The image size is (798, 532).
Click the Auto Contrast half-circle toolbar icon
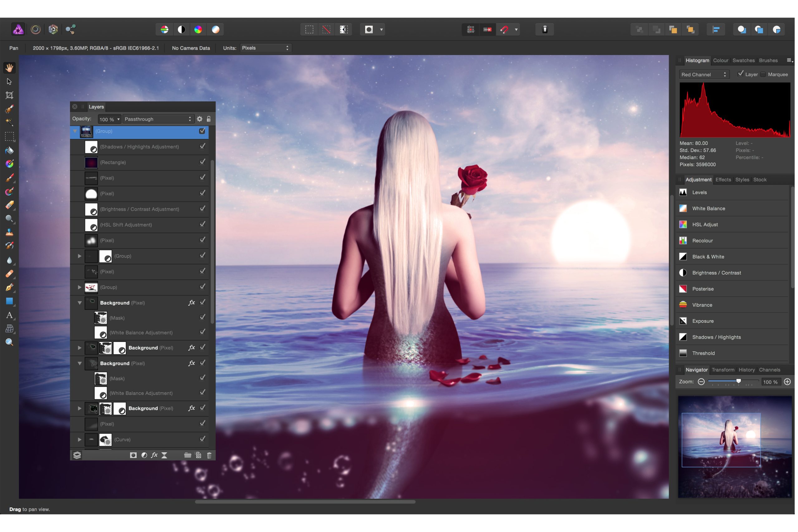[x=181, y=30]
